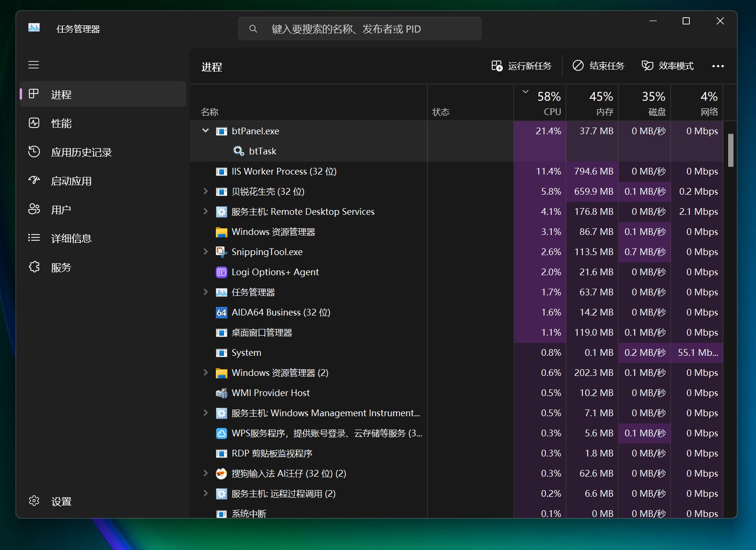756x550 pixels.
Task: Click the 2.1 Mbps network cell
Action: [697, 212]
